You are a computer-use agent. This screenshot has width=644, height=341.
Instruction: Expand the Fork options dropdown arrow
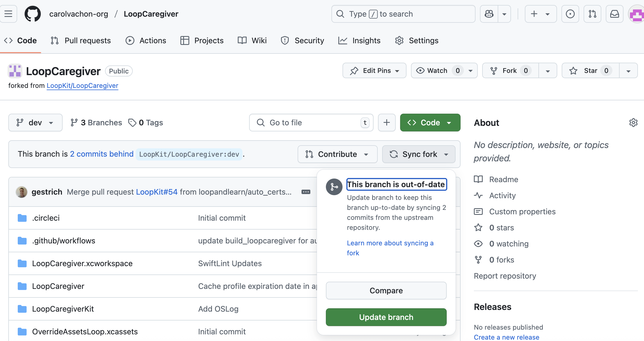[548, 71]
